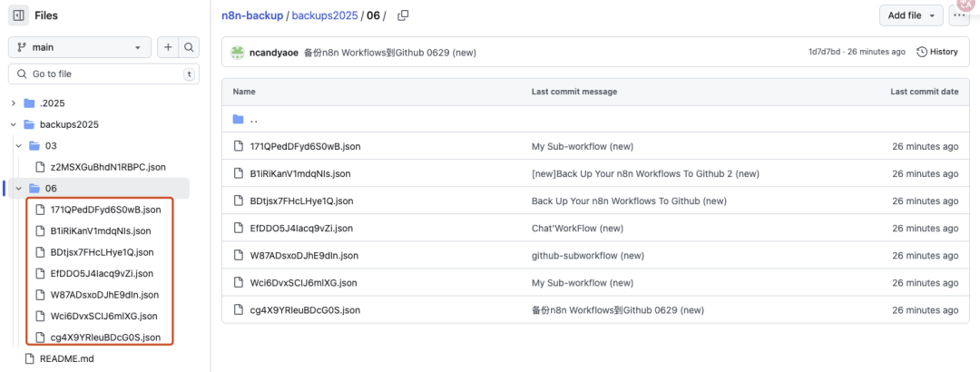Go up to parent directory row
The height and width of the screenshot is (372, 980).
tap(597, 119)
